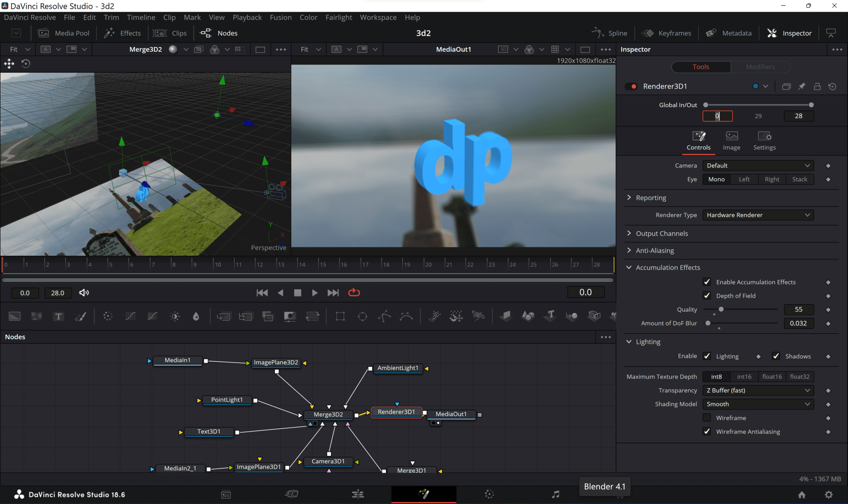Image resolution: width=848 pixels, height=504 pixels.
Task: Toggle the Shadows checkbox
Action: [776, 356]
